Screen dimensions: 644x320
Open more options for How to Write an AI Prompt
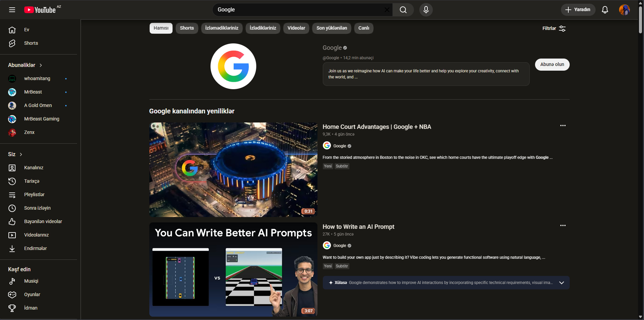tap(563, 225)
